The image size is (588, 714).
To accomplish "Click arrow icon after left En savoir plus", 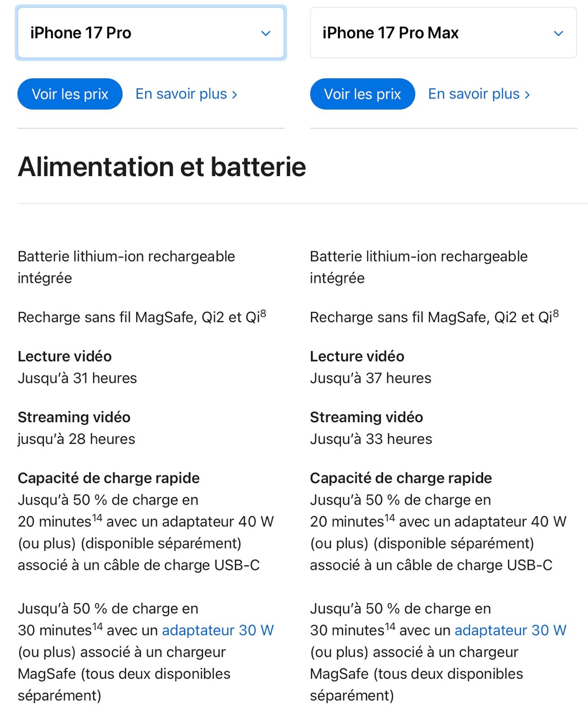I will 234,95.
